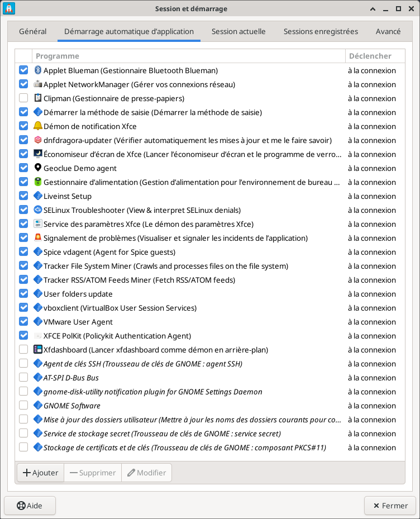This screenshot has height=519, width=420.
Task: Click the Clipman clipboard icon
Action: point(38,98)
